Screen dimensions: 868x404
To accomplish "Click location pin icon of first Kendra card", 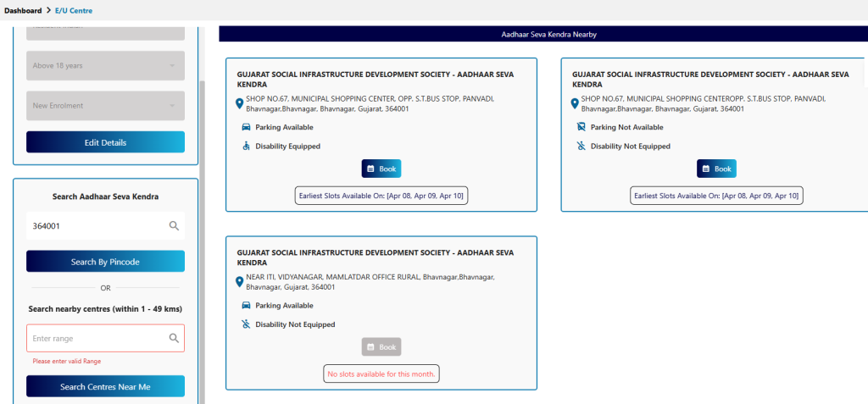I will (240, 103).
